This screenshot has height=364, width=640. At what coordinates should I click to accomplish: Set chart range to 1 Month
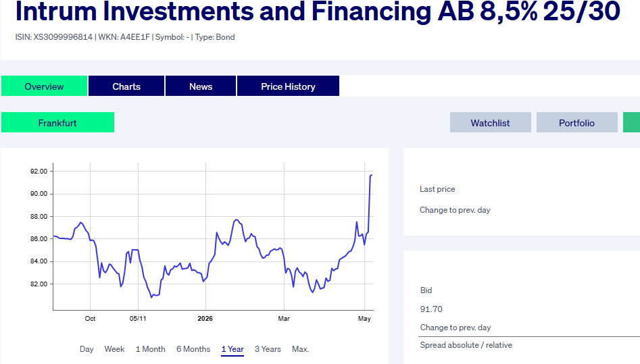(151, 349)
